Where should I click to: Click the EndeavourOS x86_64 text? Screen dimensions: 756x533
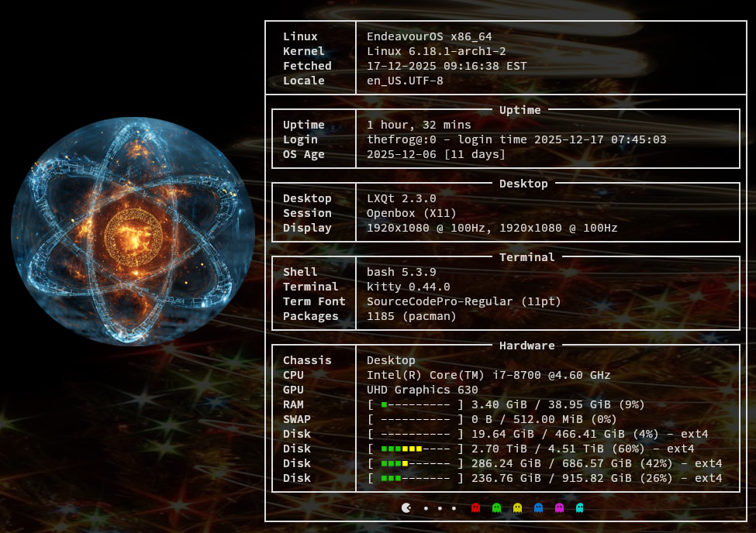point(429,36)
